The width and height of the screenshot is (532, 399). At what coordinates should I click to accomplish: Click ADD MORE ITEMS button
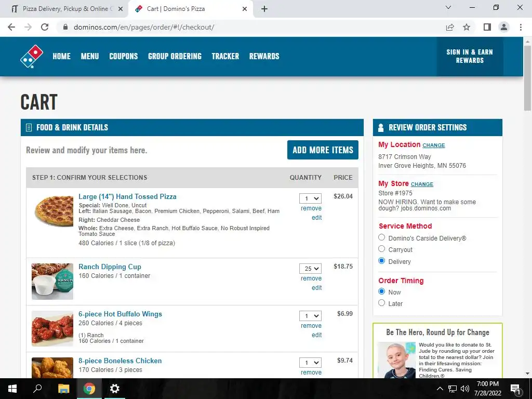pos(323,150)
